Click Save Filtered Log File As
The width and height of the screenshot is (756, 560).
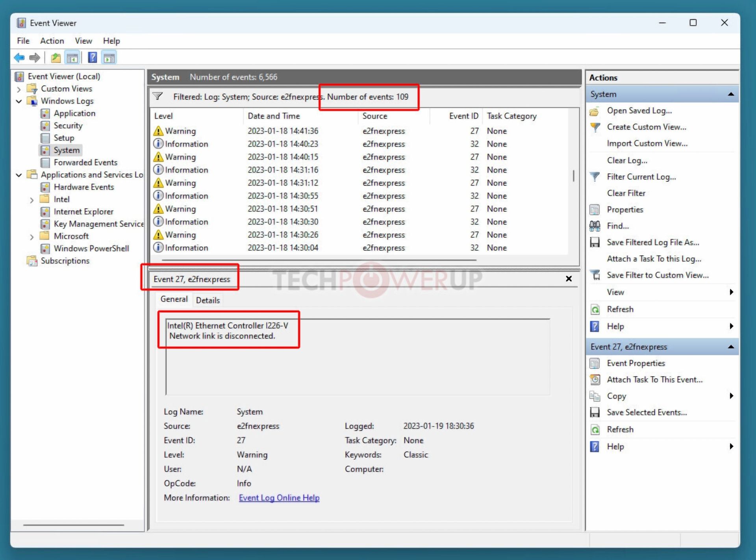pyautogui.click(x=652, y=243)
